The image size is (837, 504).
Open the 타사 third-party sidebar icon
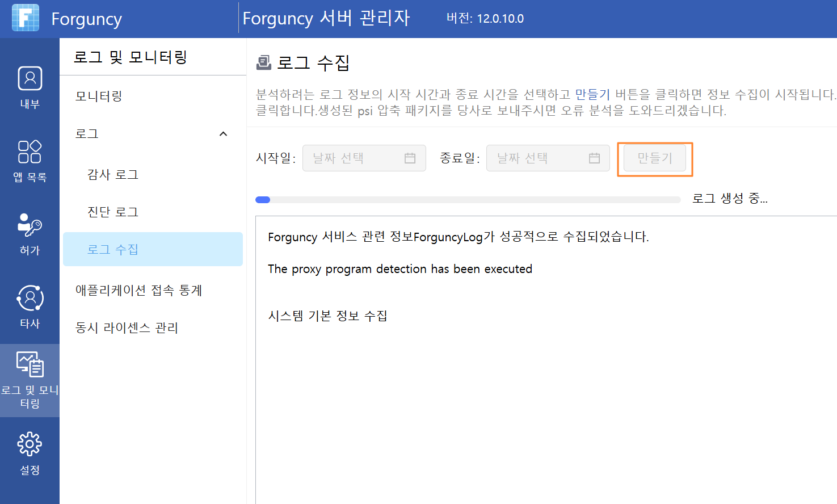(x=30, y=298)
